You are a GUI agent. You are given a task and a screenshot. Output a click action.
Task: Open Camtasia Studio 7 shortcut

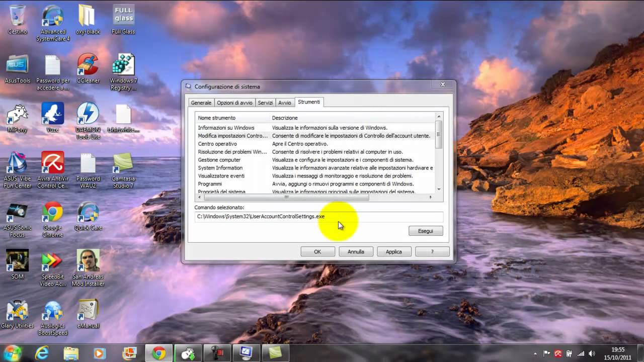(x=123, y=170)
